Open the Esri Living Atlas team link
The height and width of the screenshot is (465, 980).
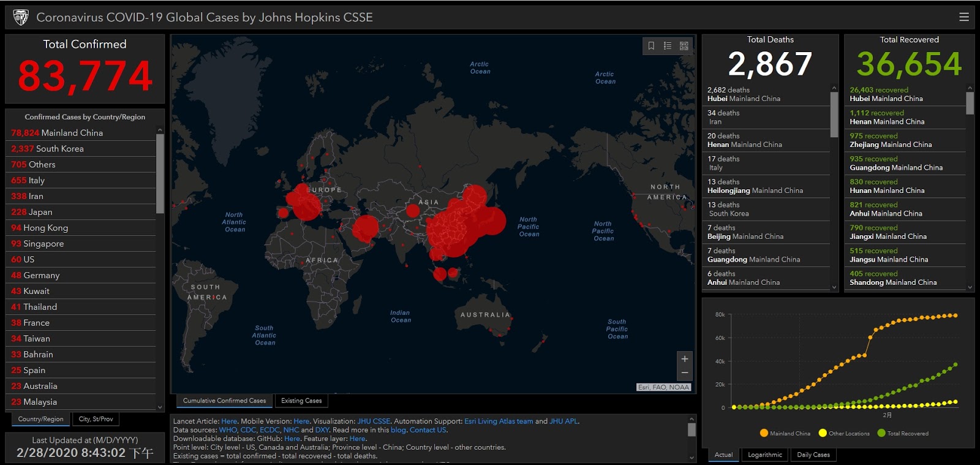(499, 422)
